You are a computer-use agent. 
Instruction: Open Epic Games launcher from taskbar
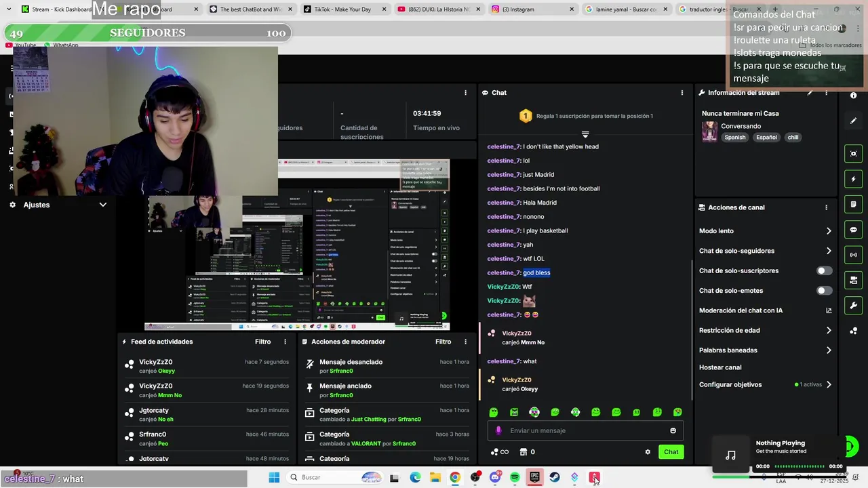click(x=534, y=478)
